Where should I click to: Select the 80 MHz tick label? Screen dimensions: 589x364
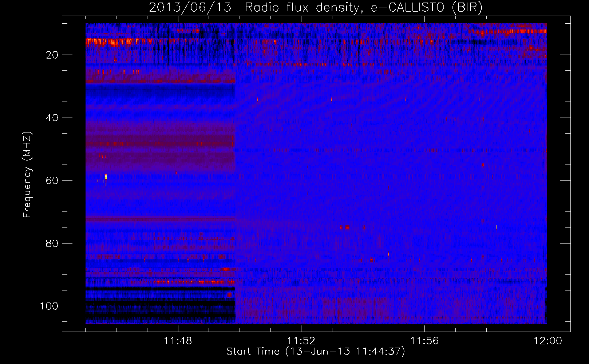(52, 244)
